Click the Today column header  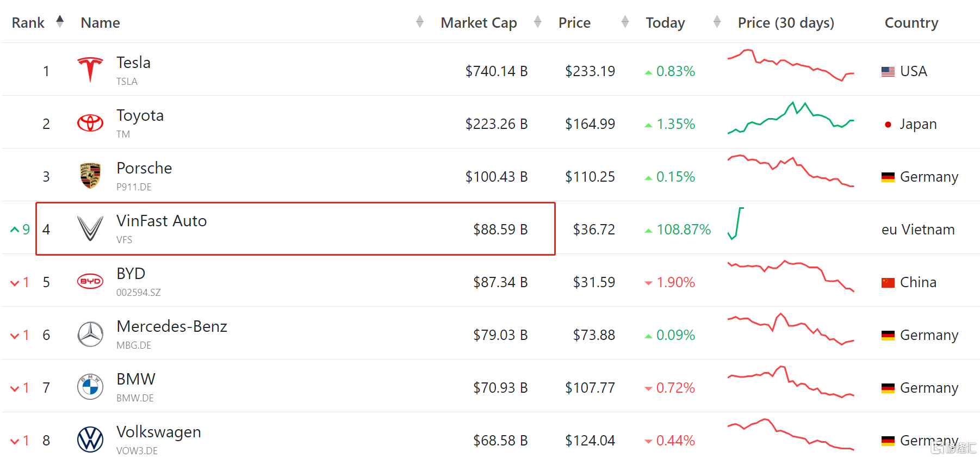pyautogui.click(x=665, y=23)
